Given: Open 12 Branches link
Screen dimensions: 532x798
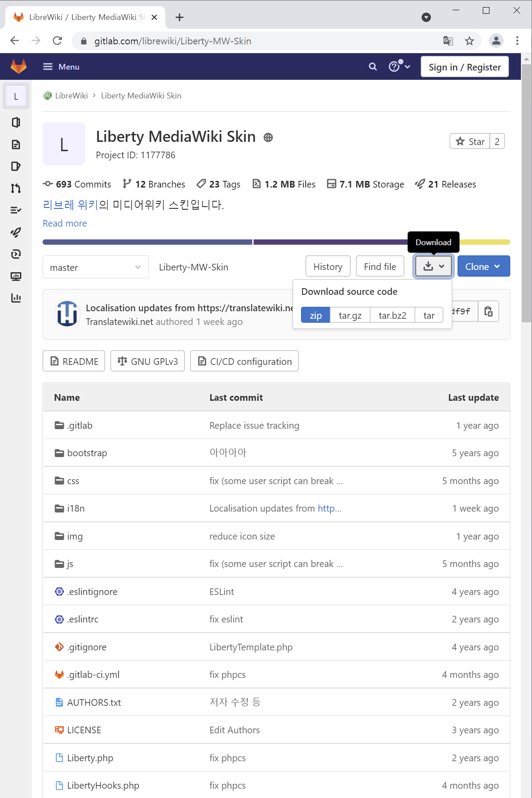Looking at the screenshot, I should point(154,184).
